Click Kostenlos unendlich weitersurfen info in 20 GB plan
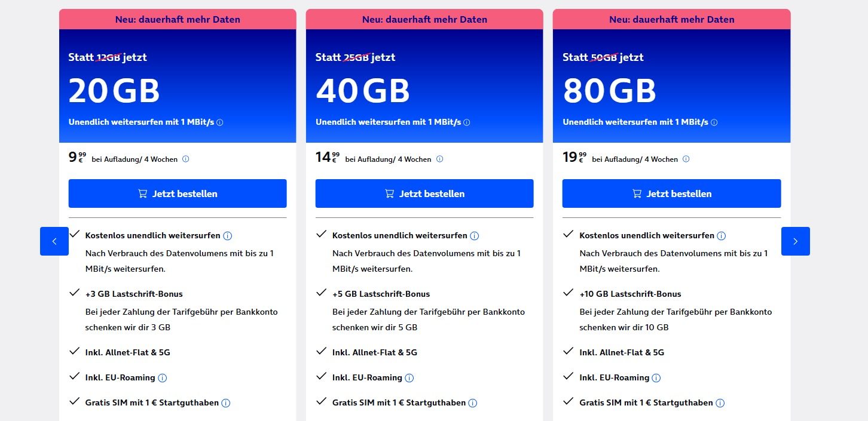 click(x=228, y=236)
